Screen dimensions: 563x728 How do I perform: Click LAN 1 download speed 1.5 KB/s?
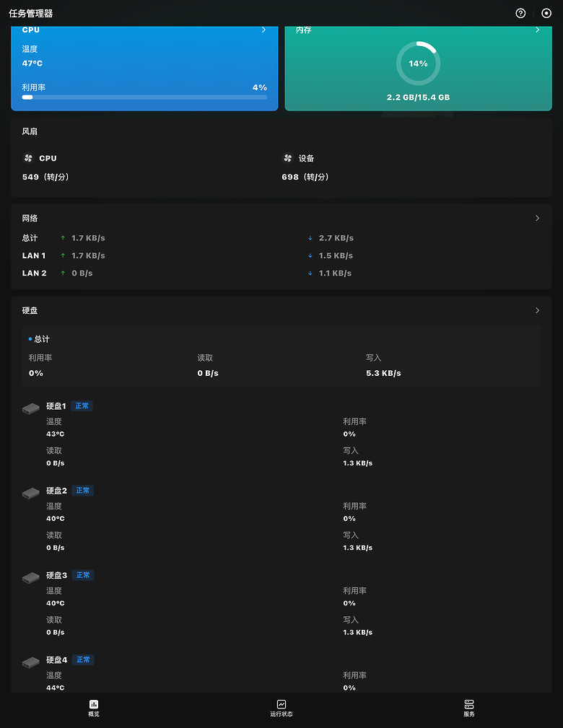pos(336,255)
